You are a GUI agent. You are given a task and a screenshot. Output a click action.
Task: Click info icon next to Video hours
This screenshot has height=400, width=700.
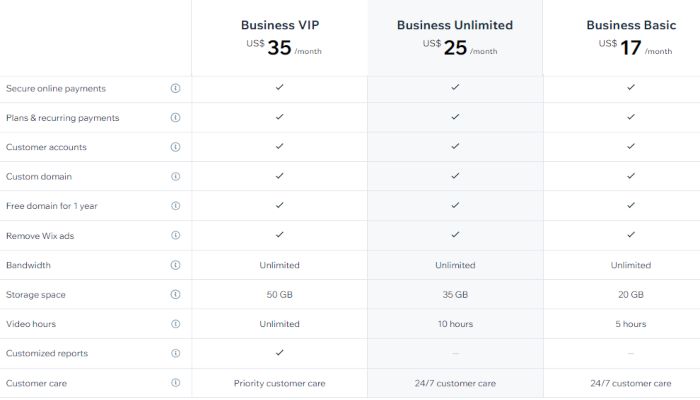(176, 324)
